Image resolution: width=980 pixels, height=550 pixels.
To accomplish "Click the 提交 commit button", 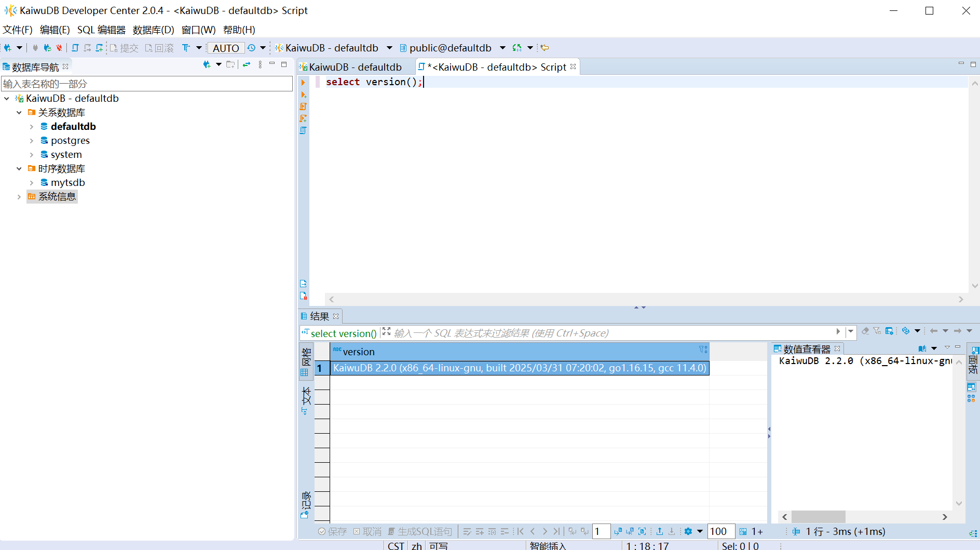I will (124, 48).
